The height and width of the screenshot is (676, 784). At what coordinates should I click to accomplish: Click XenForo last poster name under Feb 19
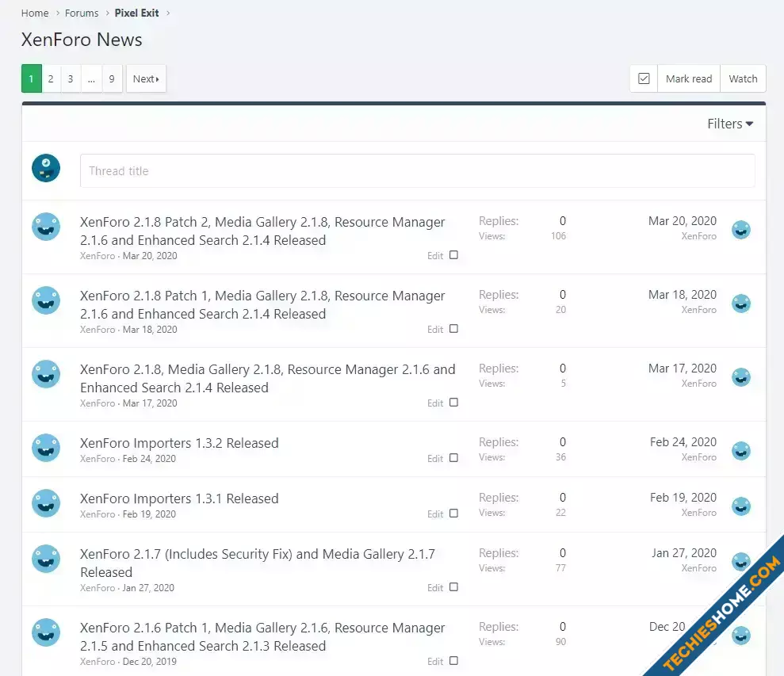(699, 513)
